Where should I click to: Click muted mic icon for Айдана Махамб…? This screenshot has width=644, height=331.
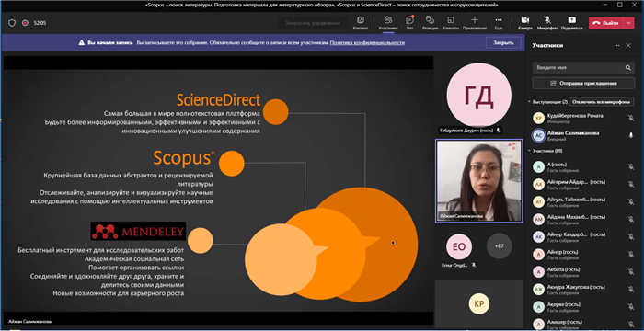(631, 220)
